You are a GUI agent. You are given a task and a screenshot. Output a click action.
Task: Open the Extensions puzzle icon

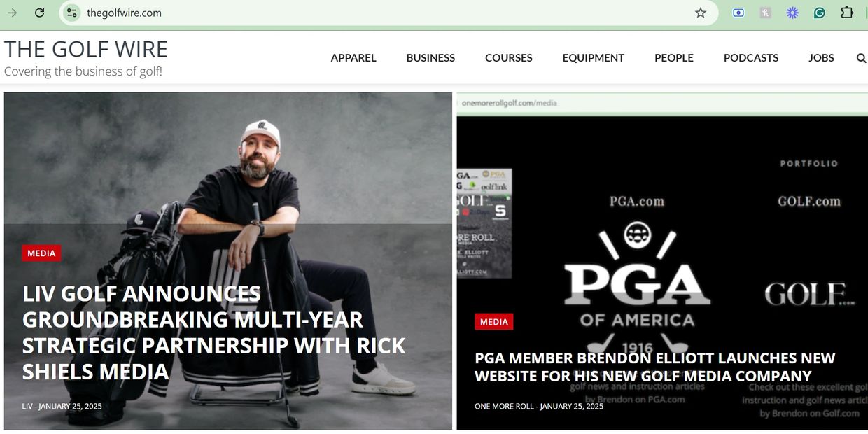tap(847, 13)
